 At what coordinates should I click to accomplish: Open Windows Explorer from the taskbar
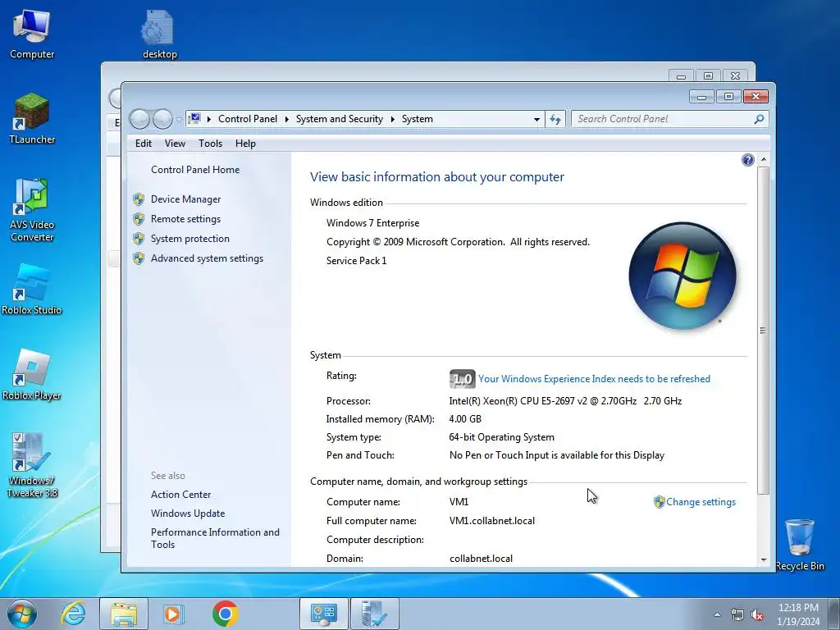tap(124, 614)
